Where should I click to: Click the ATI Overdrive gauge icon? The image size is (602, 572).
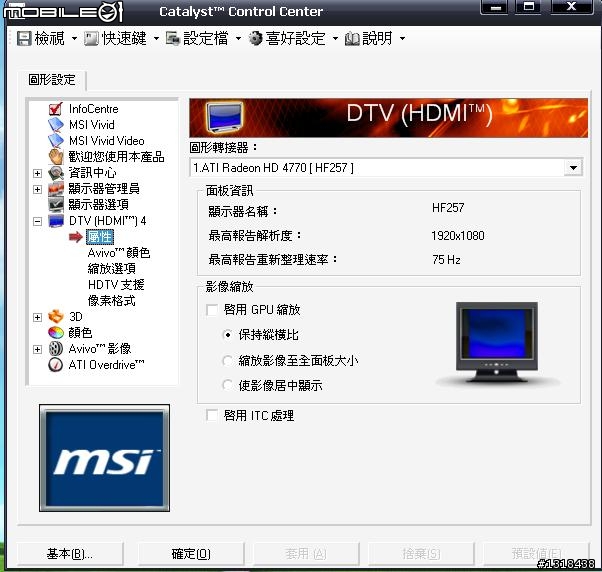[x=56, y=365]
